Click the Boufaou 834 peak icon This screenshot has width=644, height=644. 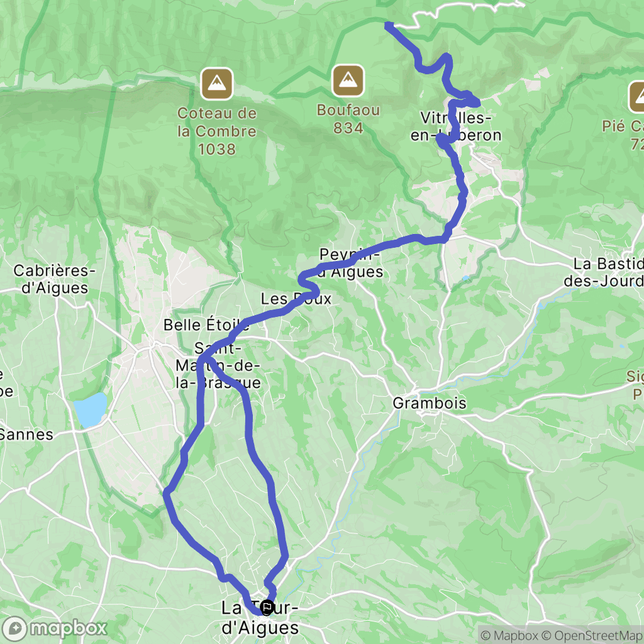tap(348, 80)
